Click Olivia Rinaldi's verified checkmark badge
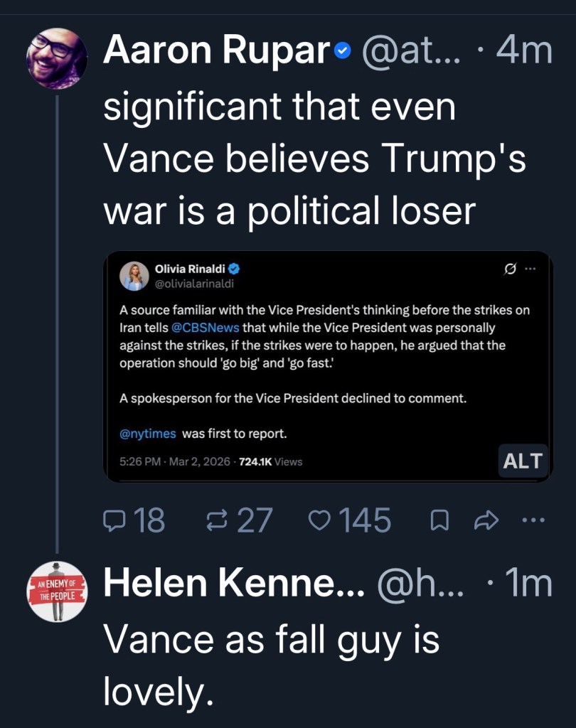Screen dimensions: 576x728 point(233,269)
